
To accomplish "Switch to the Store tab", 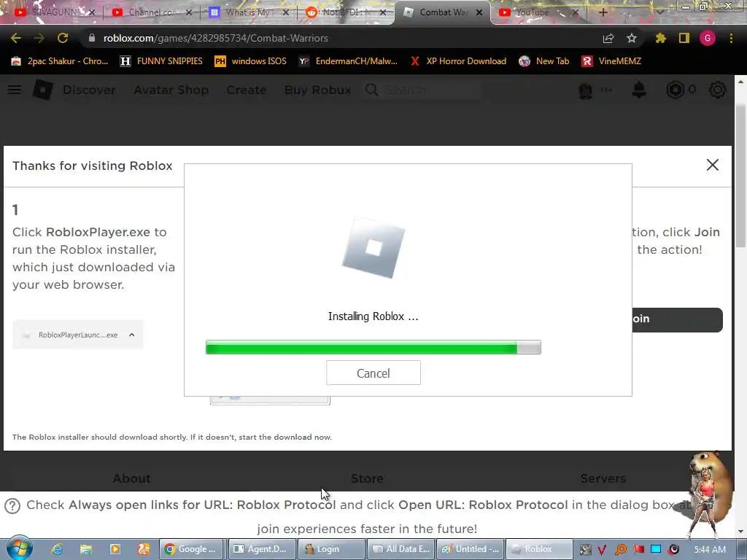I will pyautogui.click(x=368, y=478).
